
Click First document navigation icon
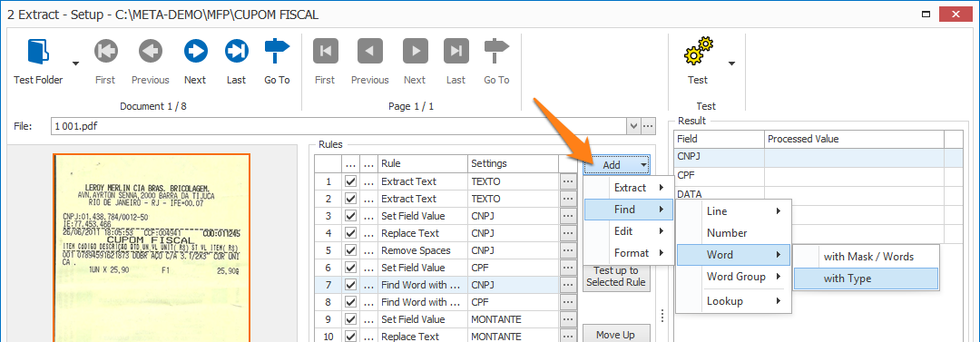click(105, 51)
